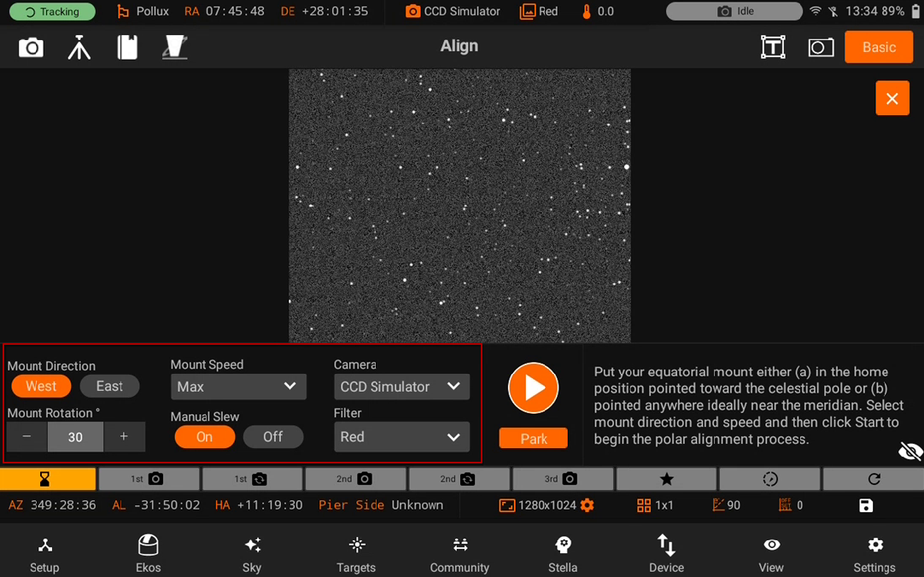Select the refresh stage tab
Screen dimensions: 924x577
point(874,479)
